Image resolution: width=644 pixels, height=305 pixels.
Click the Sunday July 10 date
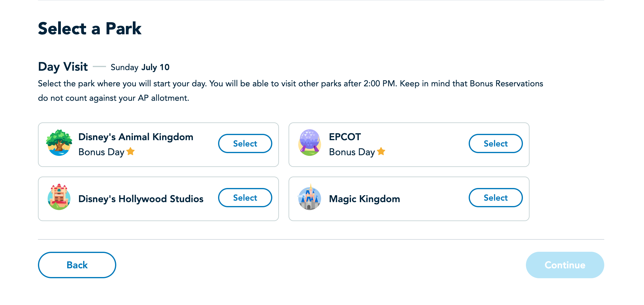click(x=140, y=67)
